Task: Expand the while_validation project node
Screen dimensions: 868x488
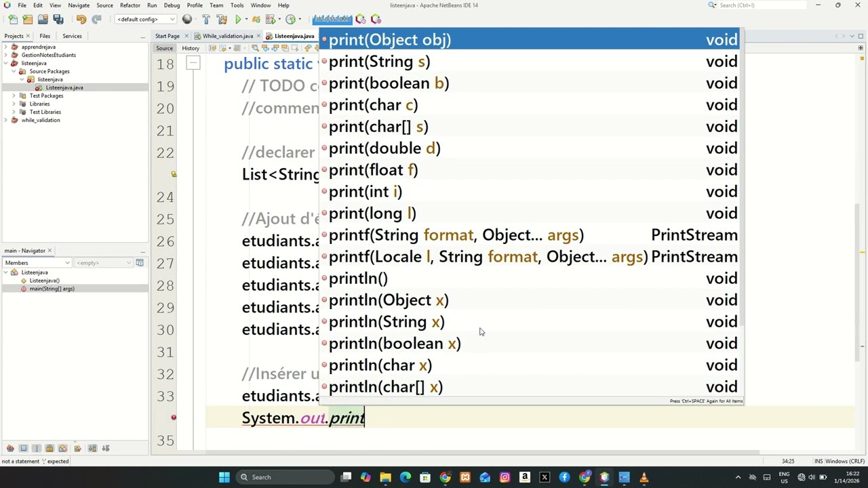Action: tap(5, 120)
